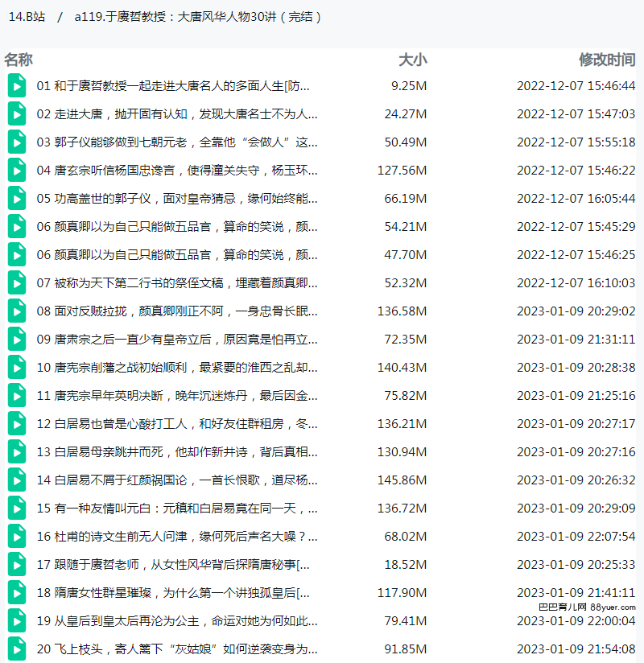The image size is (644, 663).
Task: Click video icon for file 01 和于赓哲教授
Action: [17, 86]
